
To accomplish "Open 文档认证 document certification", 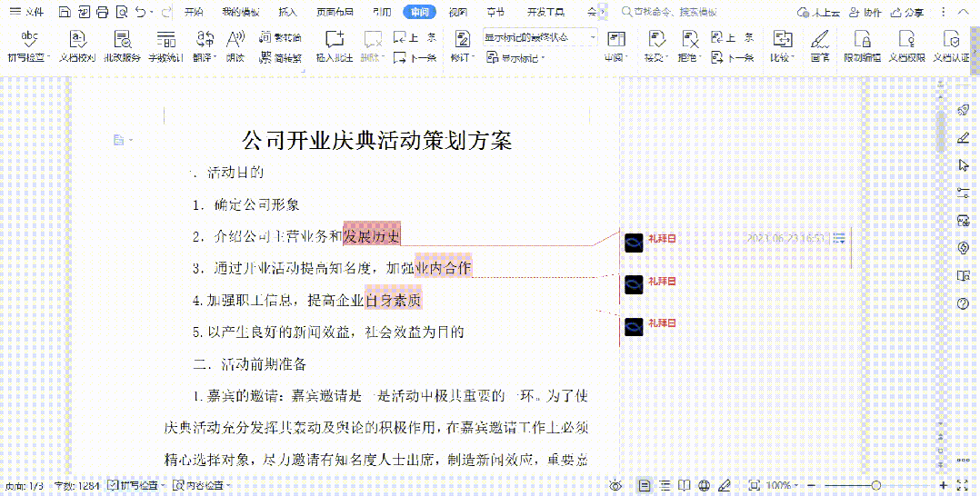I will 951,47.
